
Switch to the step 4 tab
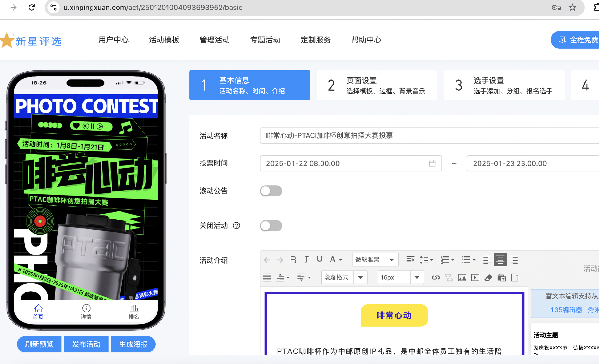pyautogui.click(x=585, y=85)
